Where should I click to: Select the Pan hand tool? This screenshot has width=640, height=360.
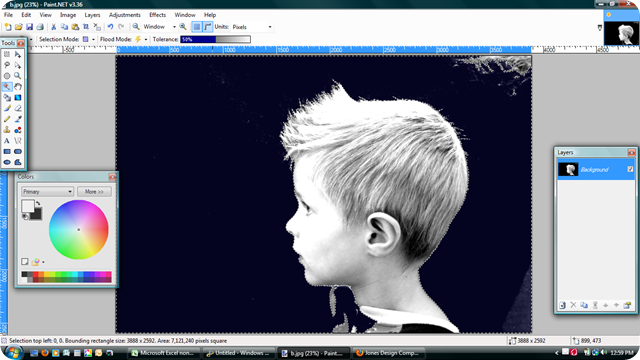click(18, 87)
